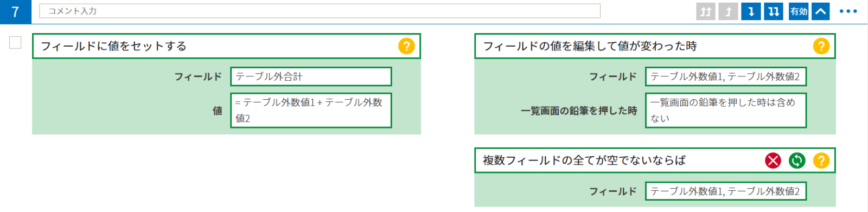The height and width of the screenshot is (212, 868).
Task: Click the コメント入力 comment field
Action: click(320, 11)
